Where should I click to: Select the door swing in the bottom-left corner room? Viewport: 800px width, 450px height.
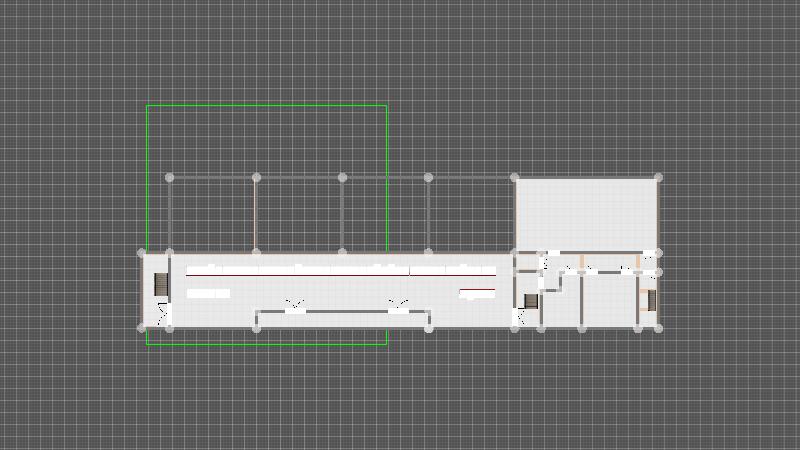tap(164, 315)
